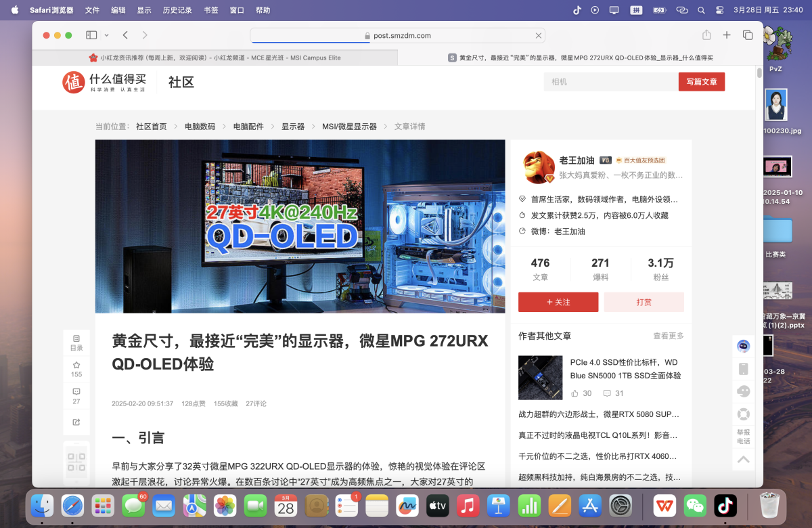Open the PCIe 4.0 SSD性价比标杆 article
This screenshot has width=812, height=528.
click(625, 369)
